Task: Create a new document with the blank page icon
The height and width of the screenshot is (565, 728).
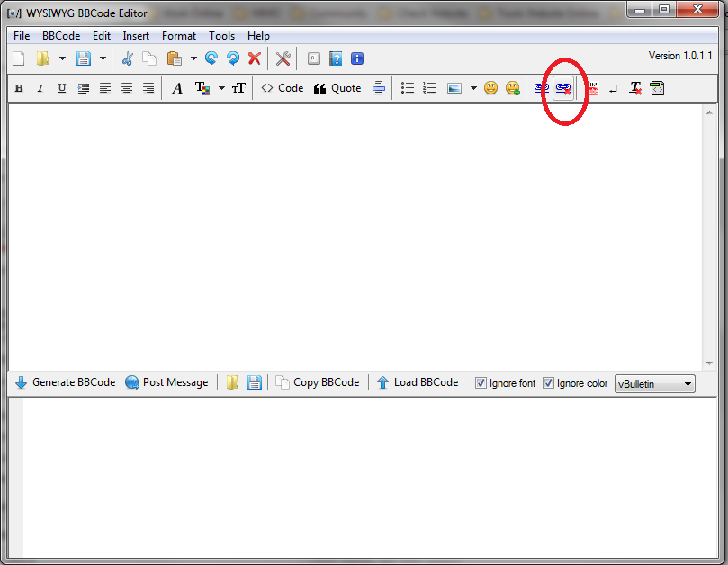Action: 19,58
